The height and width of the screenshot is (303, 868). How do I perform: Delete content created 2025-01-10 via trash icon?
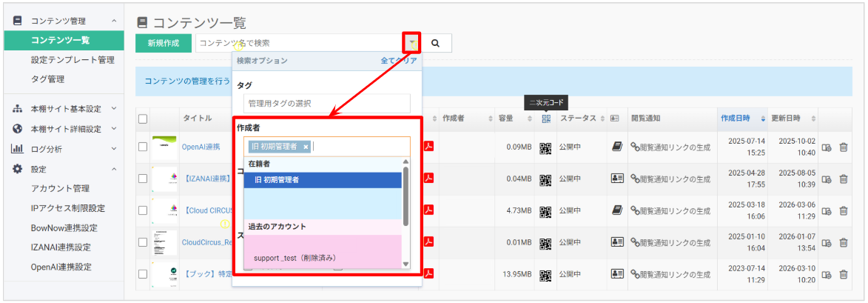(x=843, y=242)
